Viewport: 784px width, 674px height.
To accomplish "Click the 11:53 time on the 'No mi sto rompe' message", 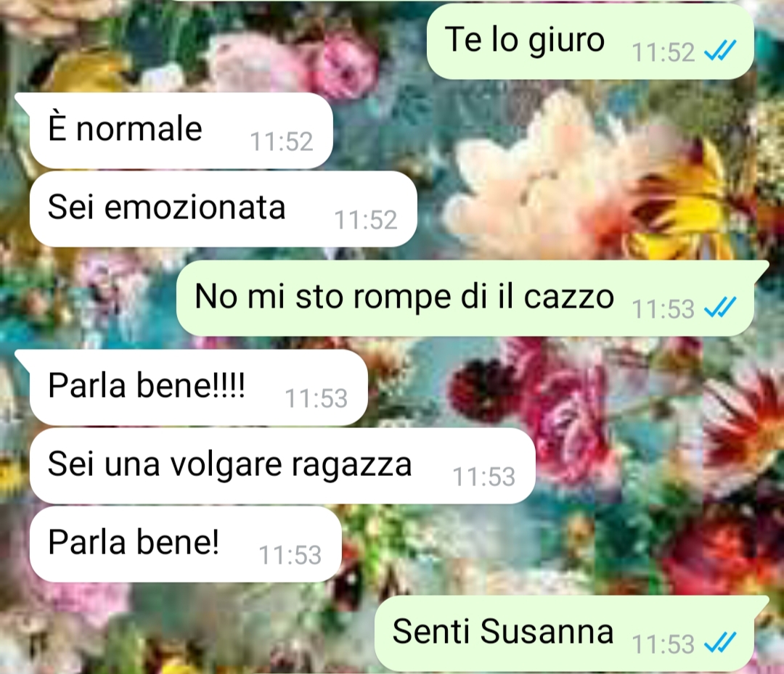I will point(663,309).
